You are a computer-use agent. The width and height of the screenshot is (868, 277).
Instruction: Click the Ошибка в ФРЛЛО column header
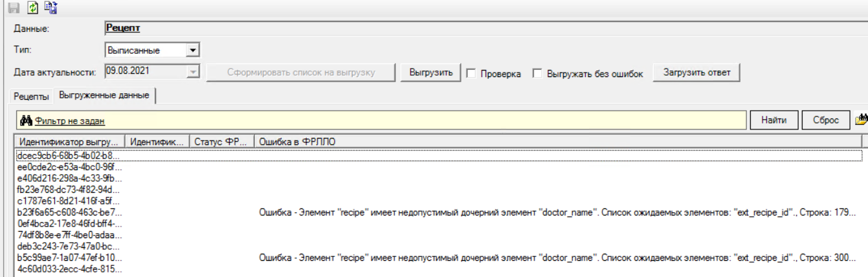(x=558, y=141)
